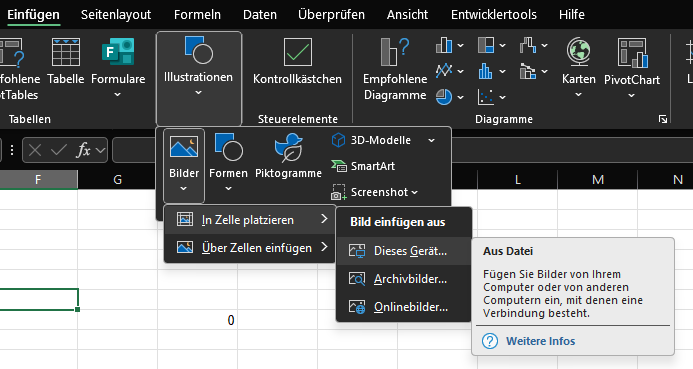Select Dieses Gerät... picture source
This screenshot has width=693, height=369.
click(404, 251)
